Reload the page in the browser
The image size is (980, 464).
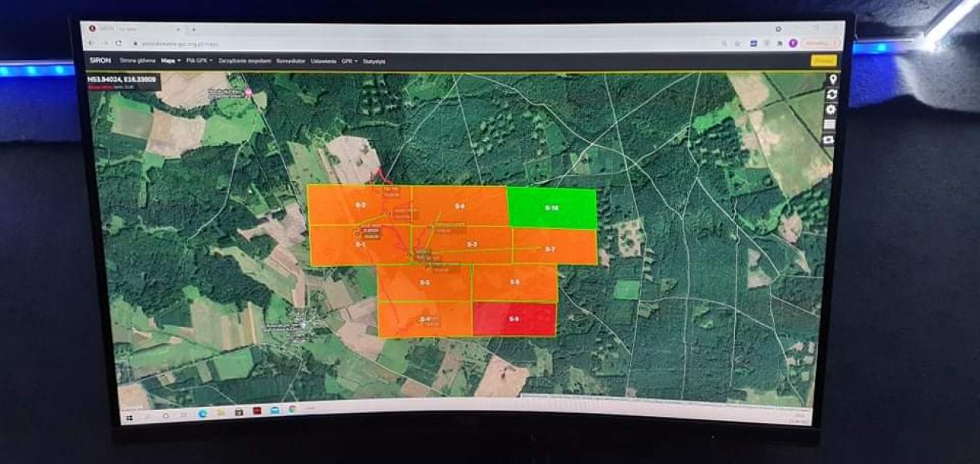point(118,43)
